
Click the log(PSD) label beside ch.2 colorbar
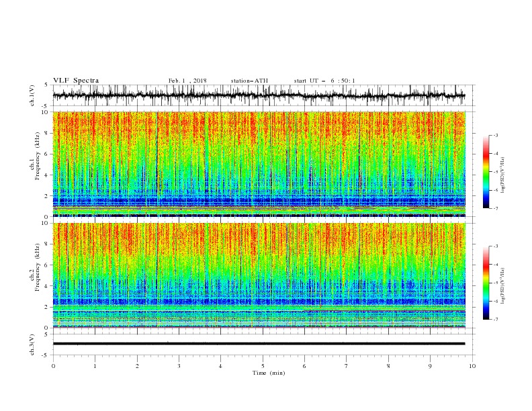(x=502, y=286)
